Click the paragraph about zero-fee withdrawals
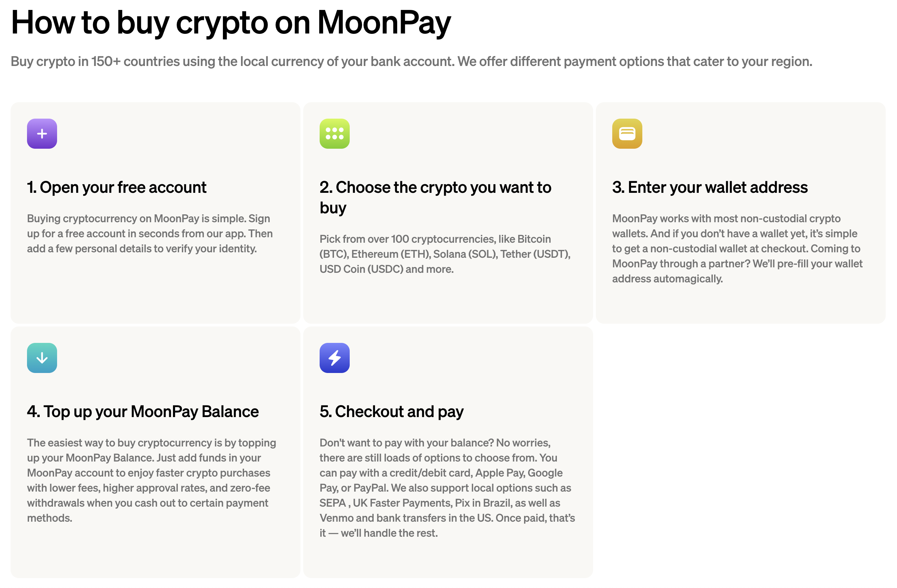 (x=151, y=480)
